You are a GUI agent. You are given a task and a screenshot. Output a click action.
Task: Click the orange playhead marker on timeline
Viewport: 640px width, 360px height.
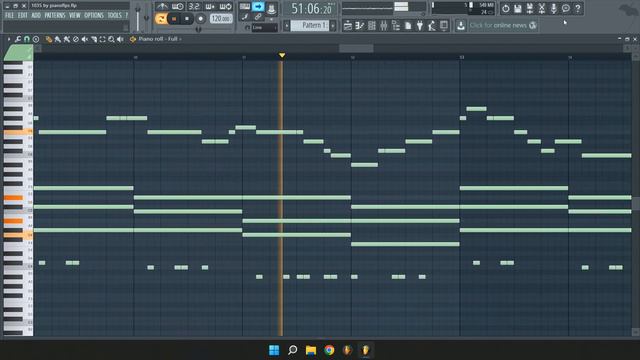tap(282, 55)
